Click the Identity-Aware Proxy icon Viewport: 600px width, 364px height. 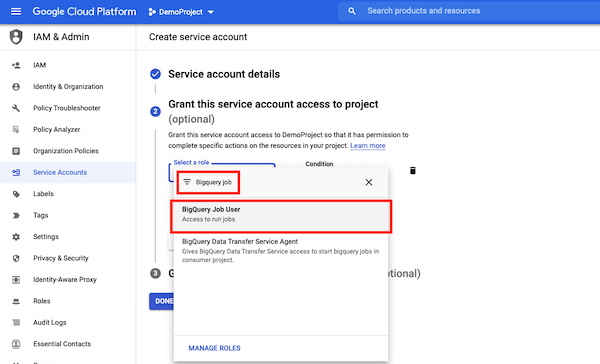(x=16, y=279)
